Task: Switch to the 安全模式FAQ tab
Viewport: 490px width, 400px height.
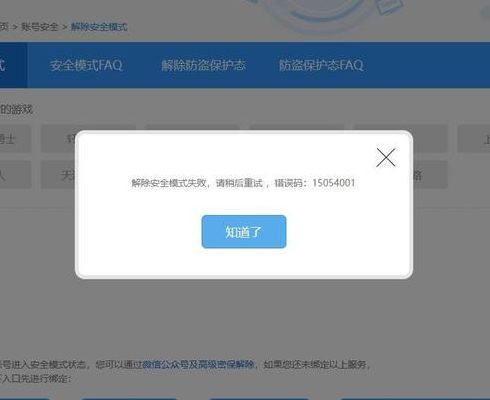Action: pos(86,65)
